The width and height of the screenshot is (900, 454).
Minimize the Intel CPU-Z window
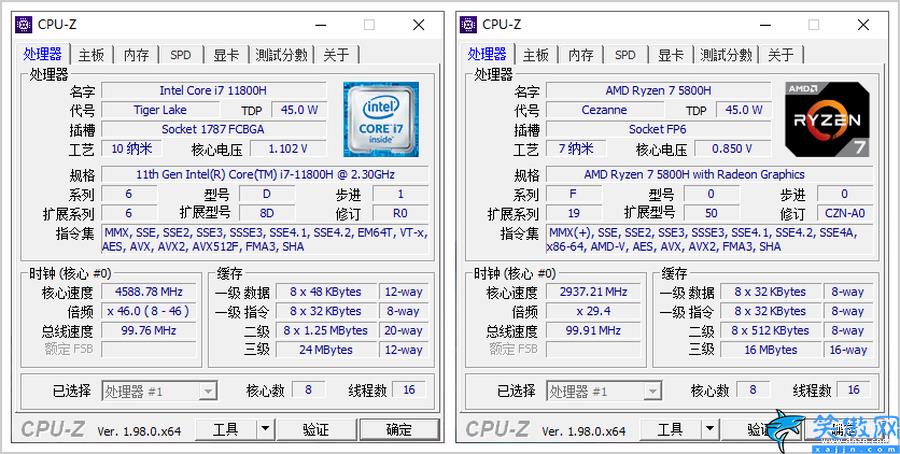(x=321, y=25)
